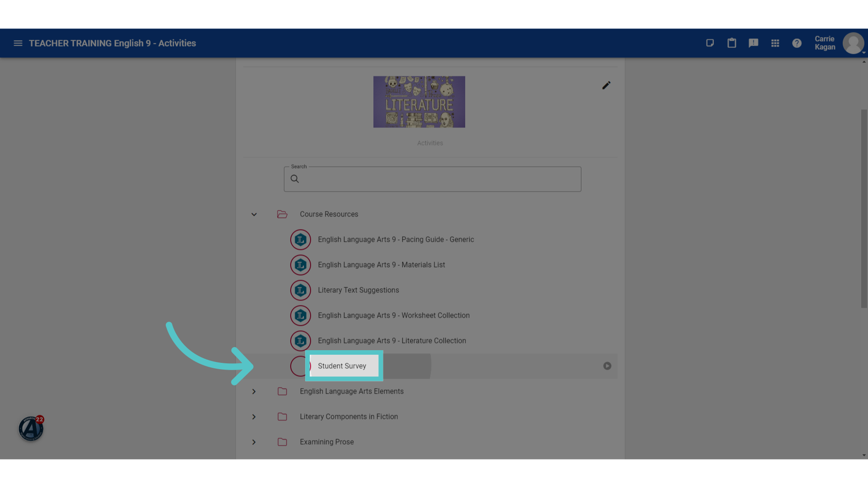Click the sticky note icon in header

coord(710,43)
